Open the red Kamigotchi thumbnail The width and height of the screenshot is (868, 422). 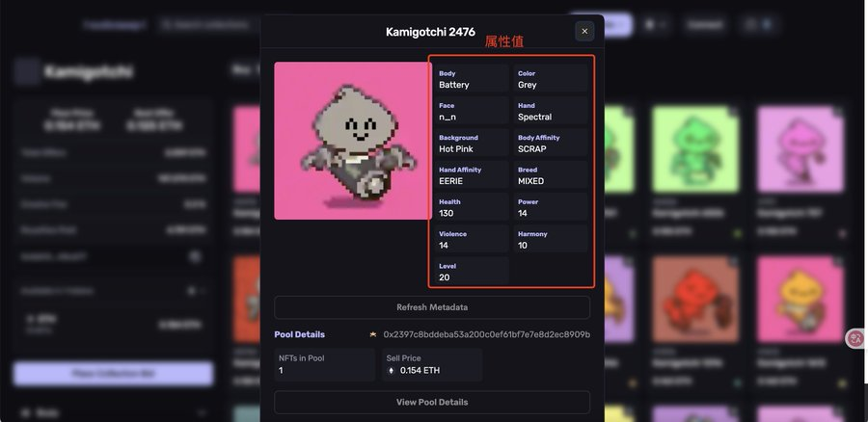point(695,300)
